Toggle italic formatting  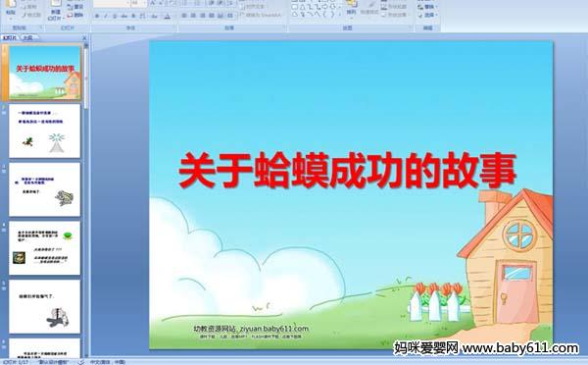coord(106,16)
